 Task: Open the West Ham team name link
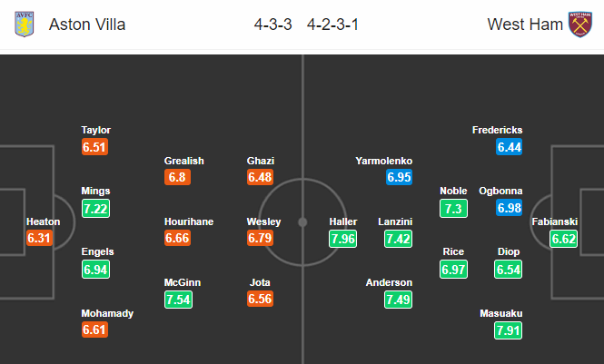(525, 25)
